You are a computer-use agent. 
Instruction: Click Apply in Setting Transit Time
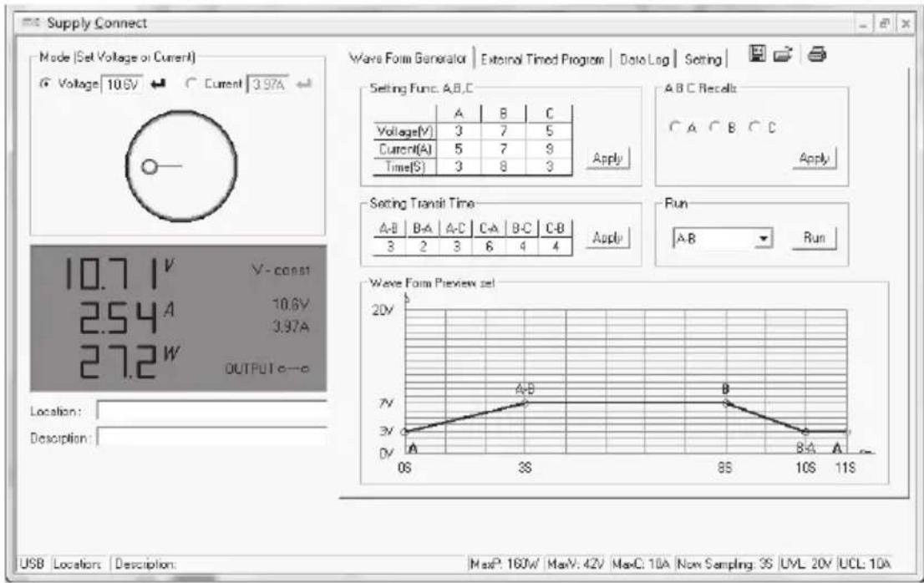607,238
